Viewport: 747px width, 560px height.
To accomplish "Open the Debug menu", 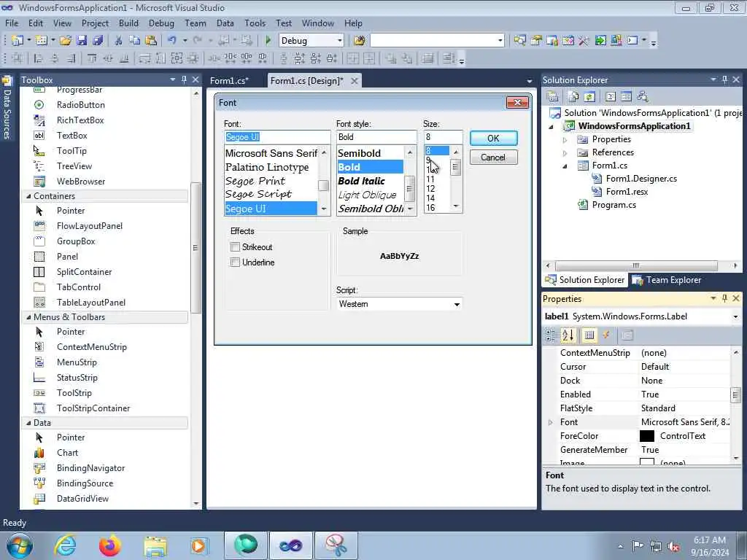I will pos(161,23).
